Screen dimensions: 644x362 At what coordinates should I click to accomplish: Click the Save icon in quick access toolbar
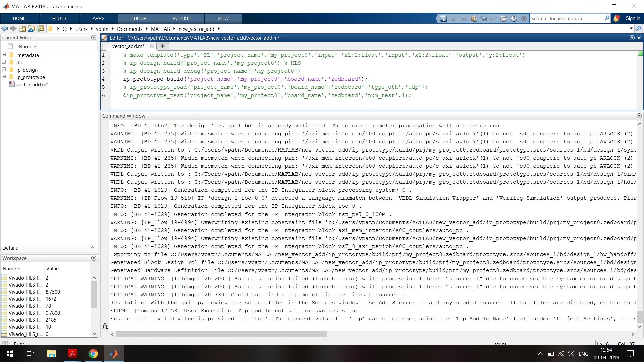[x=443, y=19]
